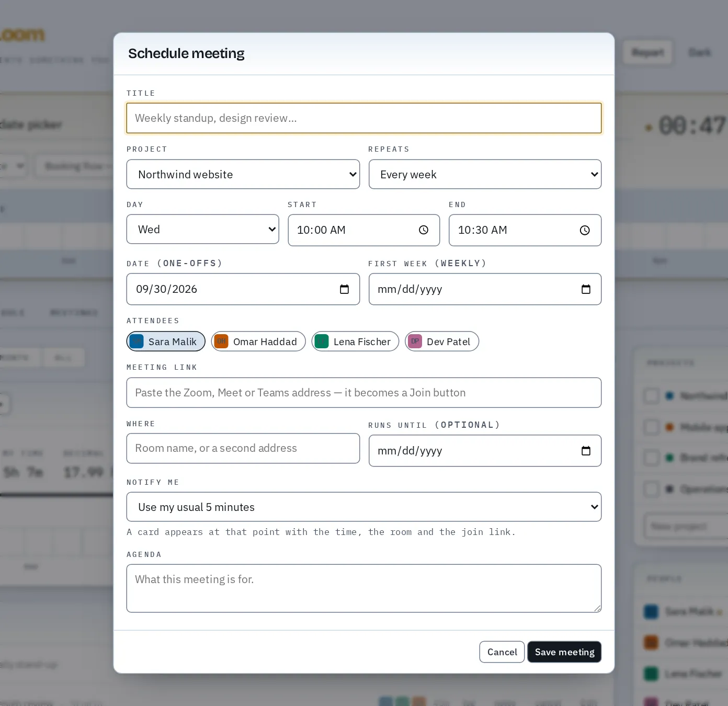The height and width of the screenshot is (706, 728).
Task: Click the Save meeting button
Action: tap(564, 652)
